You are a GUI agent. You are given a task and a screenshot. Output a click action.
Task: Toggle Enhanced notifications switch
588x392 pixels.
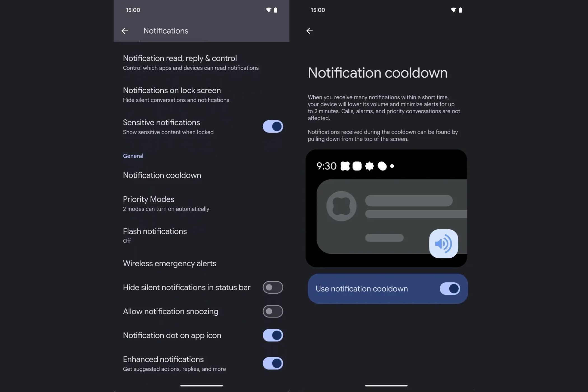coord(272,363)
